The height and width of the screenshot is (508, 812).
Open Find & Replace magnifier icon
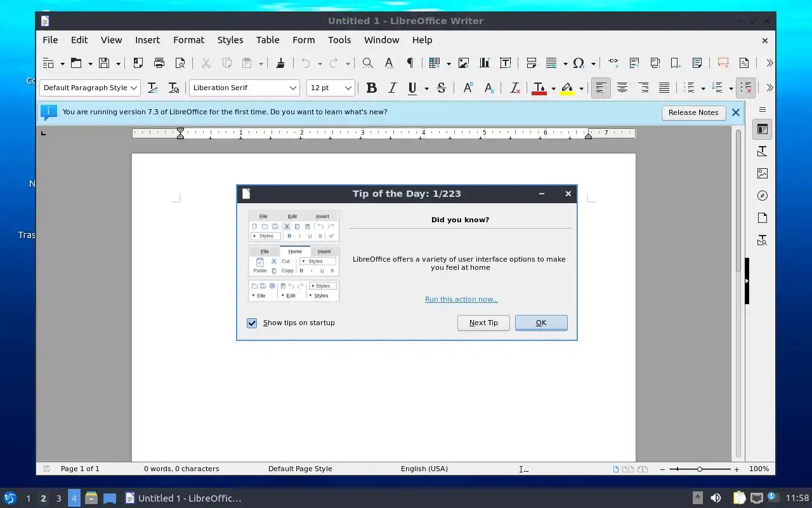[x=367, y=63]
